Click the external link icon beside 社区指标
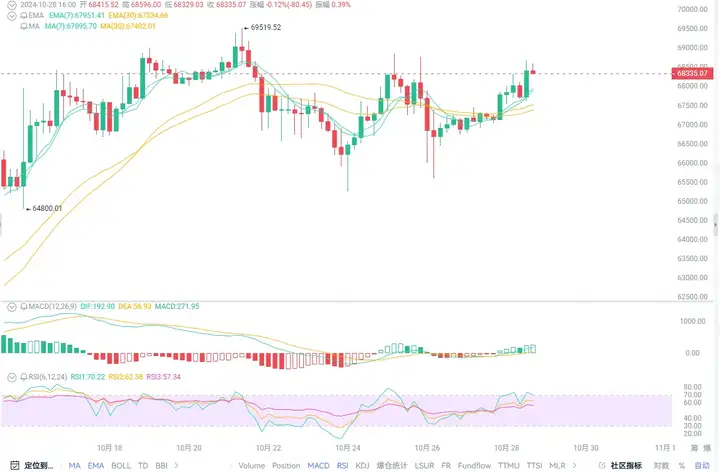Image resolution: width=720 pixels, height=472 pixels. click(602, 466)
